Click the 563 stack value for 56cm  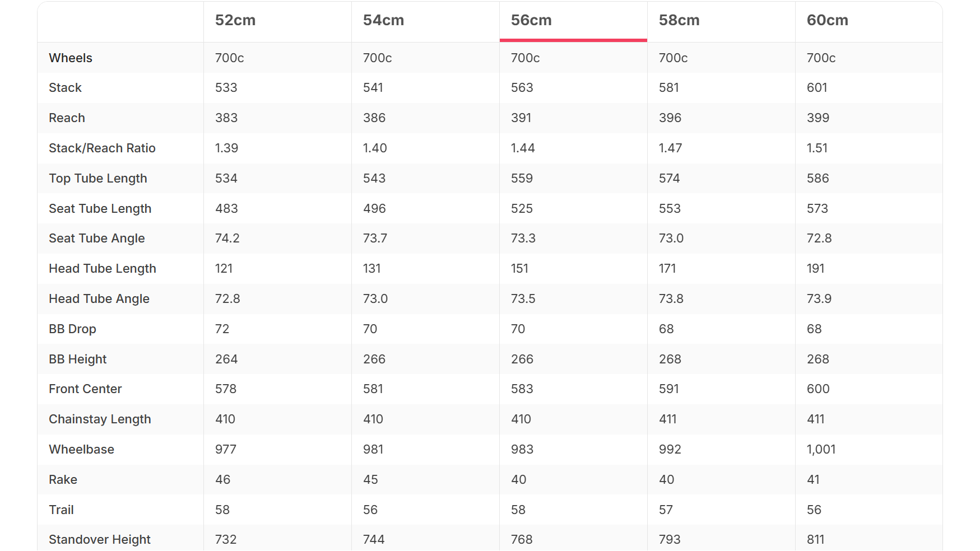(x=522, y=87)
